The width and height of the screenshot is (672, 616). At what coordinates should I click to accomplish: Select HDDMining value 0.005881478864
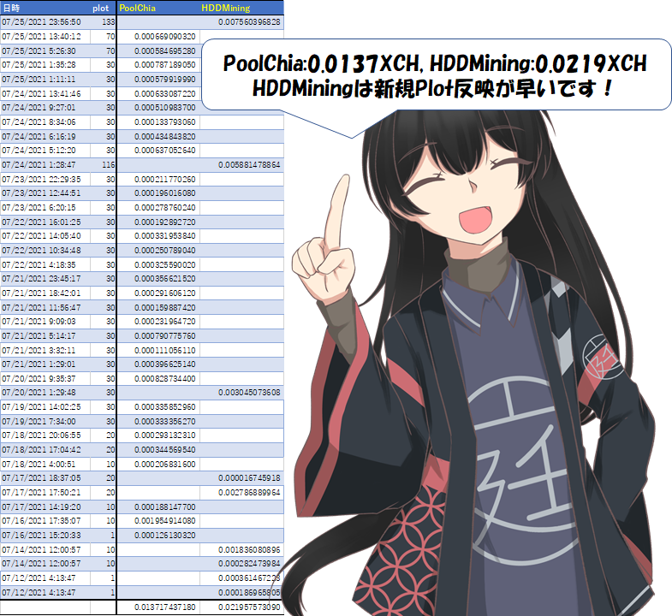coord(249,164)
